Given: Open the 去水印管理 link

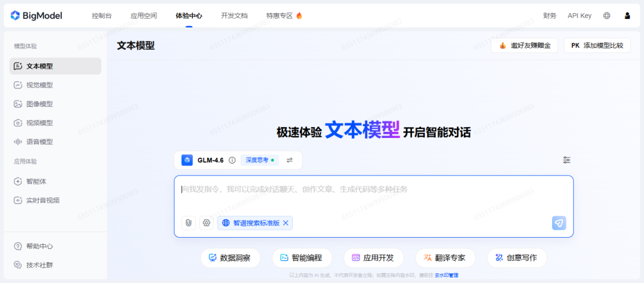Looking at the screenshot, I should tap(447, 275).
